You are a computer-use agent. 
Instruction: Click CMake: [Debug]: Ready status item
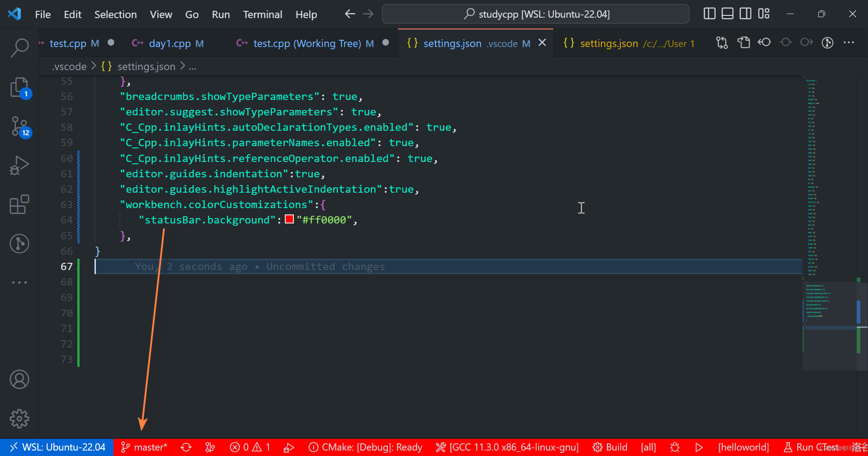tap(365, 447)
